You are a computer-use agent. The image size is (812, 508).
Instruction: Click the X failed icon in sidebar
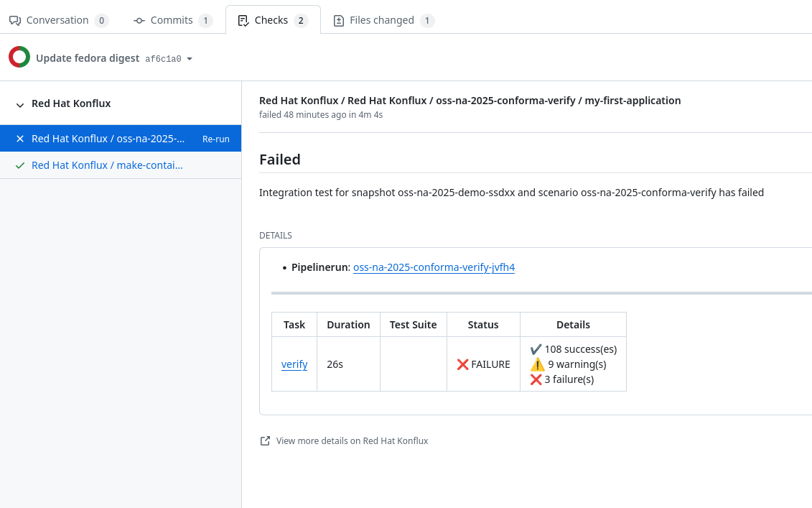pos(20,139)
